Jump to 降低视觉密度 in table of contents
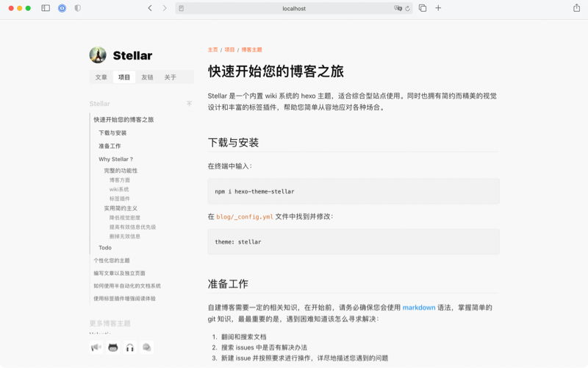This screenshot has height=368, width=588. pos(125,217)
